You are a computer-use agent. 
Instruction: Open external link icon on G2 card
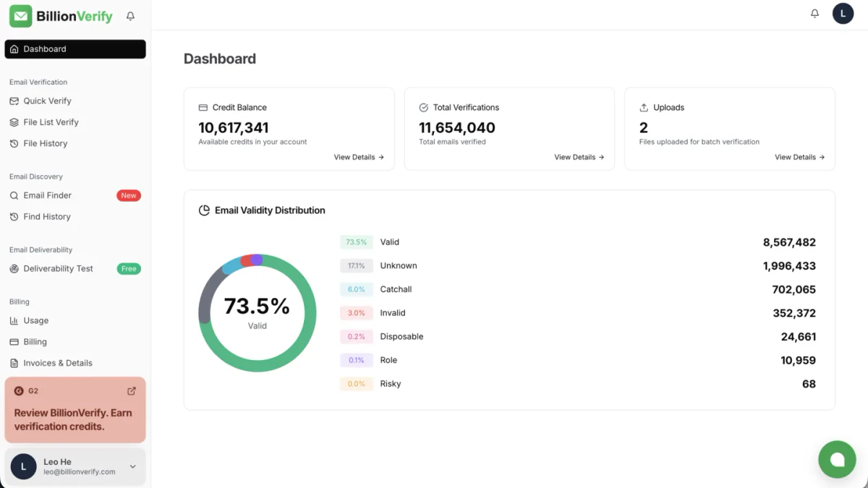point(132,391)
